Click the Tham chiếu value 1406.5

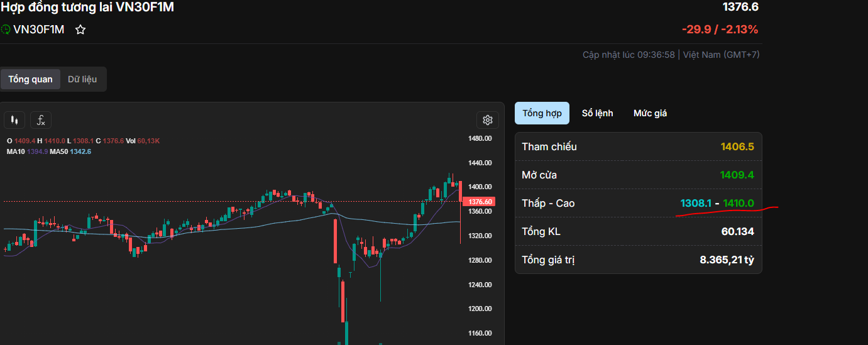point(738,146)
